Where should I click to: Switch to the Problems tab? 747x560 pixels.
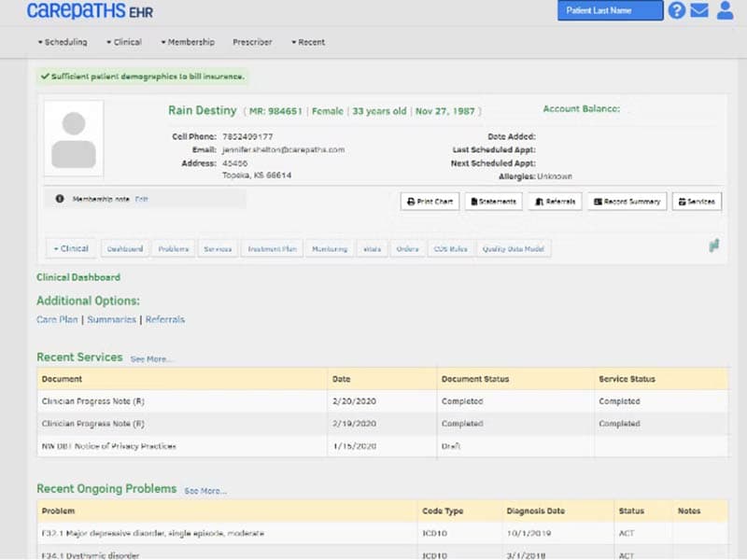pyautogui.click(x=174, y=248)
